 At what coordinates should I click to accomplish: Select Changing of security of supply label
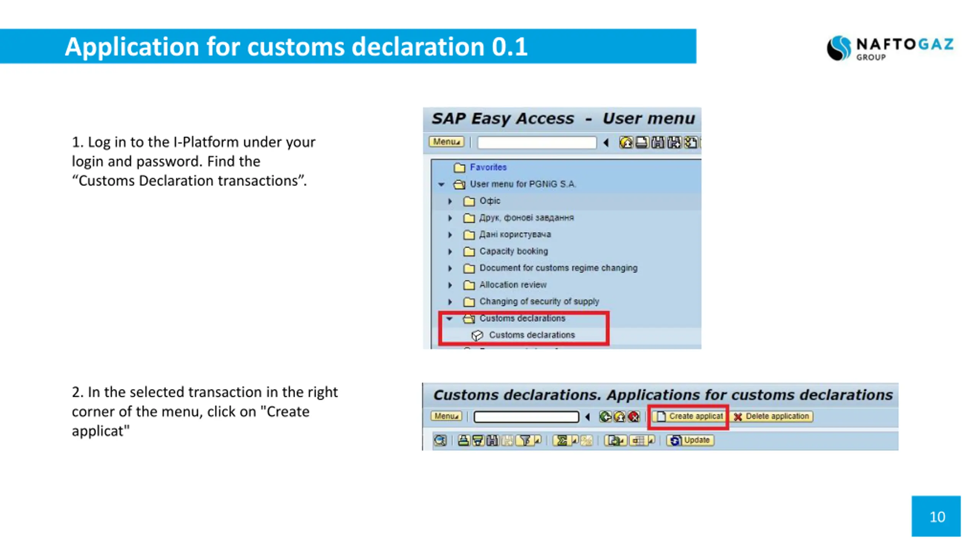pyautogui.click(x=539, y=302)
